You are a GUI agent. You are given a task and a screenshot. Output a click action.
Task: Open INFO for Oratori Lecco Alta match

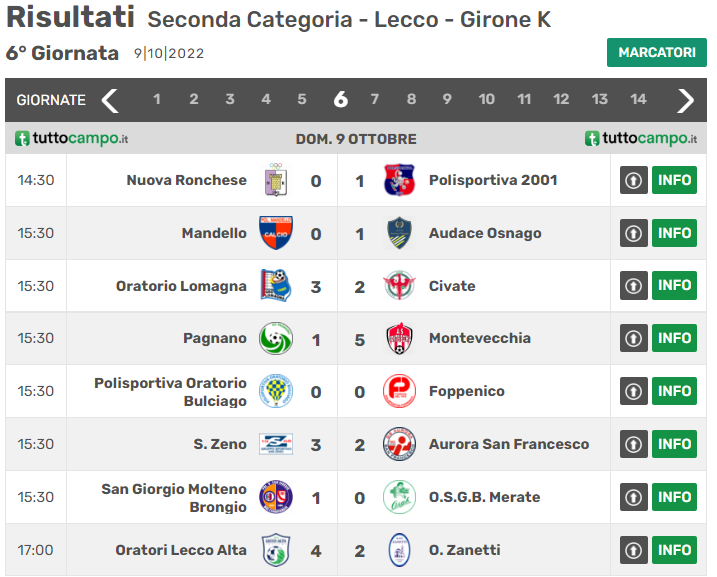(674, 550)
